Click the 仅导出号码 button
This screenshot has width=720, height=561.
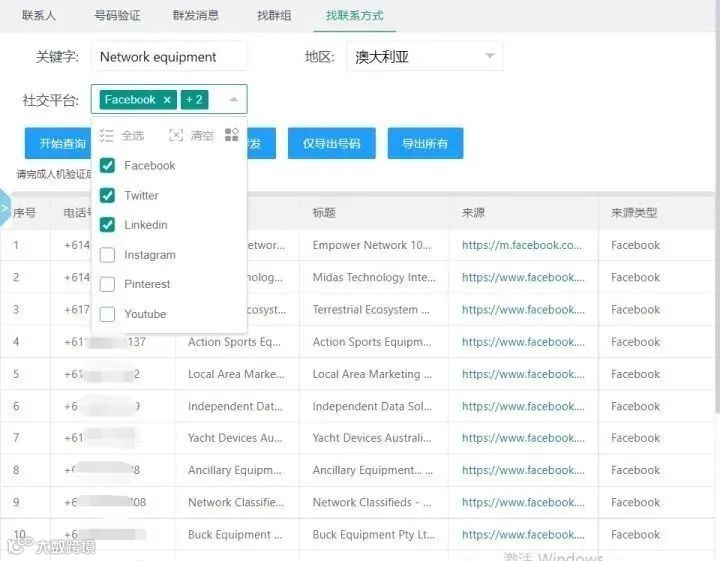(332, 143)
